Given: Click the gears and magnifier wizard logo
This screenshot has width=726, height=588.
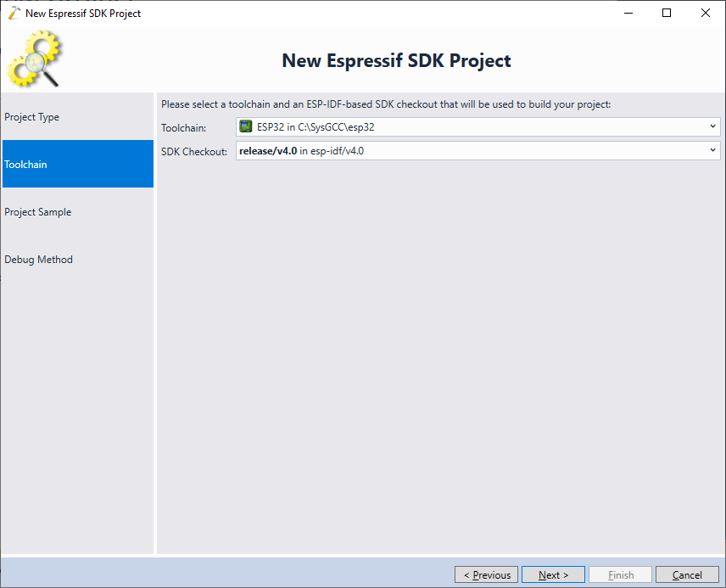Looking at the screenshot, I should pyautogui.click(x=35, y=59).
